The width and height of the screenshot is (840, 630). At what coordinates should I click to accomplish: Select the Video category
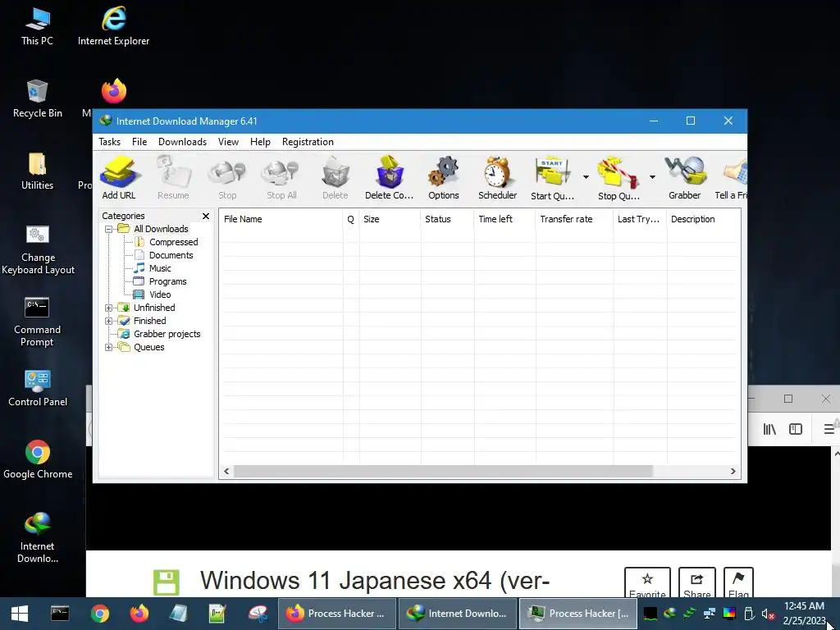click(x=160, y=294)
